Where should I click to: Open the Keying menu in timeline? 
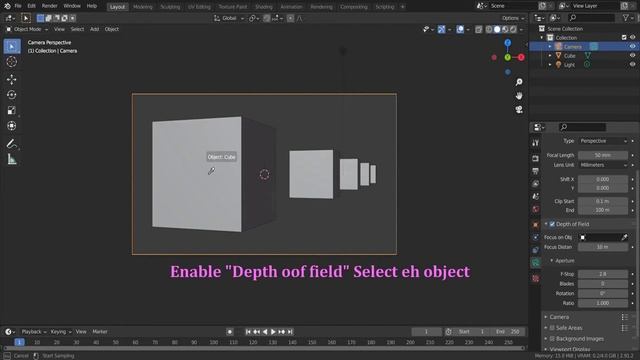60,332
